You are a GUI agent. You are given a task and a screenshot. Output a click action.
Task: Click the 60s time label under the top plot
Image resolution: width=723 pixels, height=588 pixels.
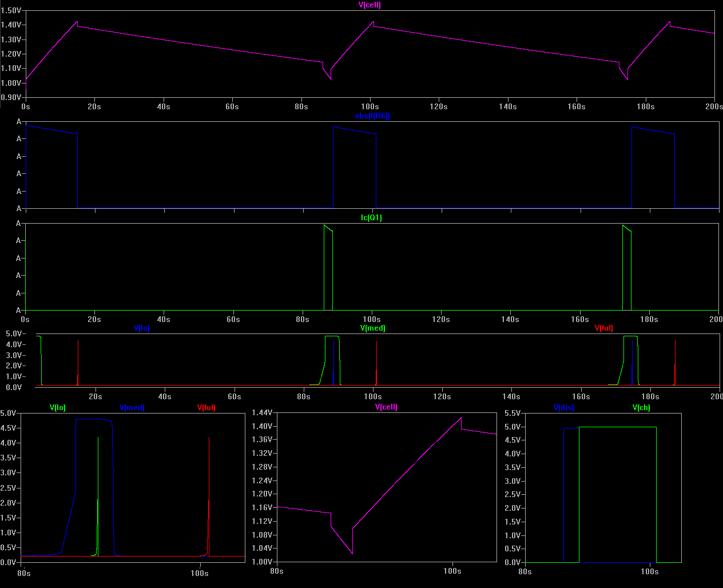[232, 107]
